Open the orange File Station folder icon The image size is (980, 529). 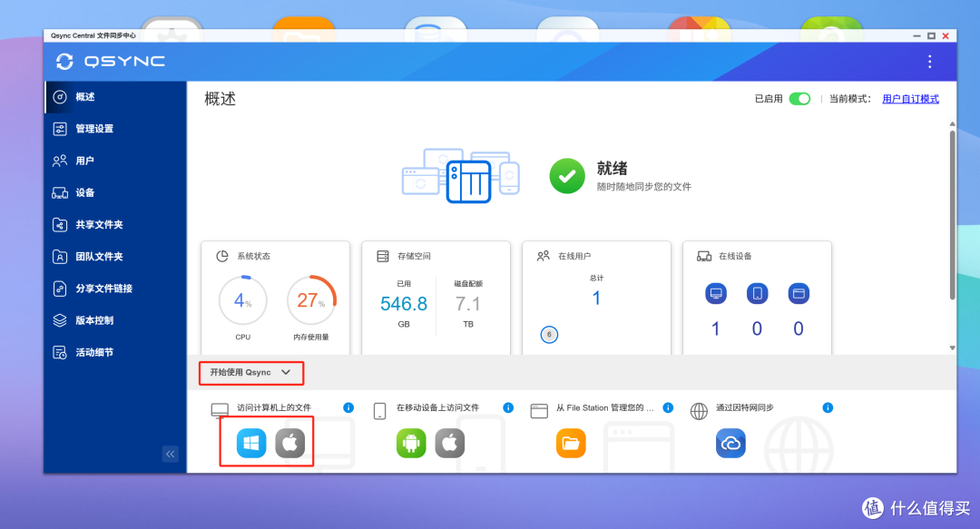pos(571,444)
